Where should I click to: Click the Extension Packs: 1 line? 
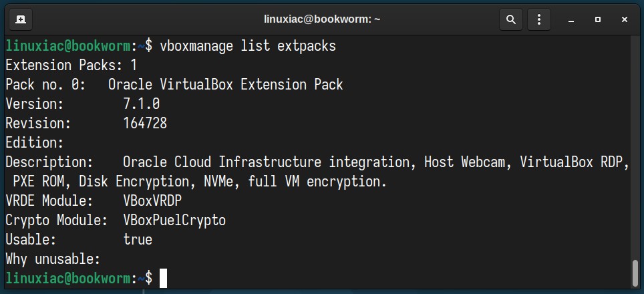point(71,65)
